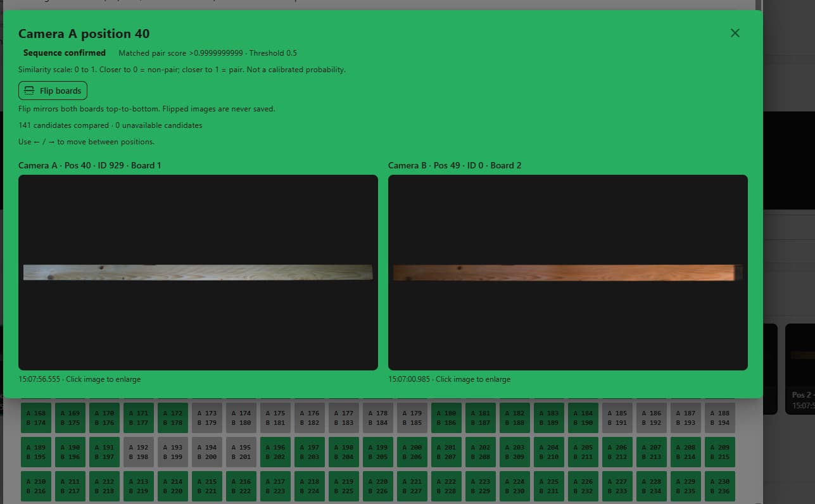
Task: Select pair cell A 176 / B 182
Action: click(x=310, y=418)
